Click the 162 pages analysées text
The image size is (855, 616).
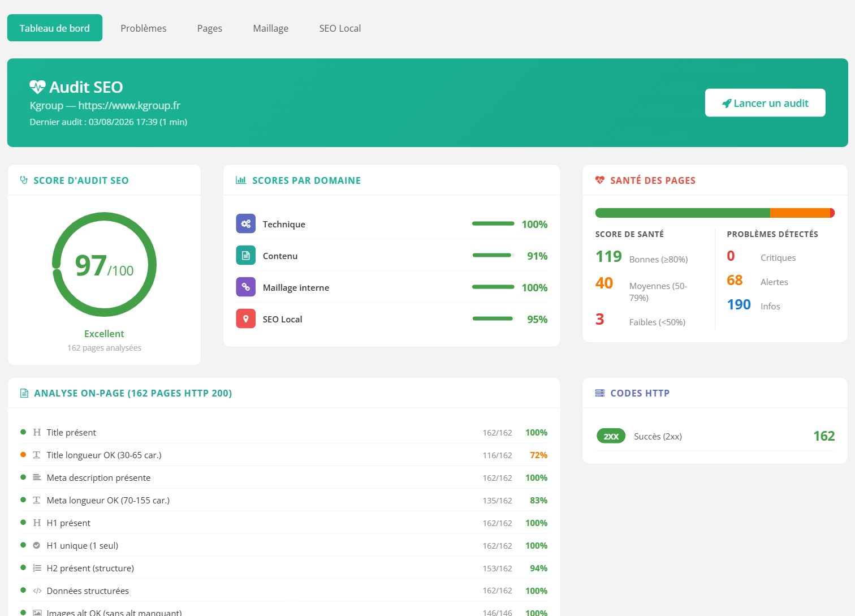click(104, 348)
